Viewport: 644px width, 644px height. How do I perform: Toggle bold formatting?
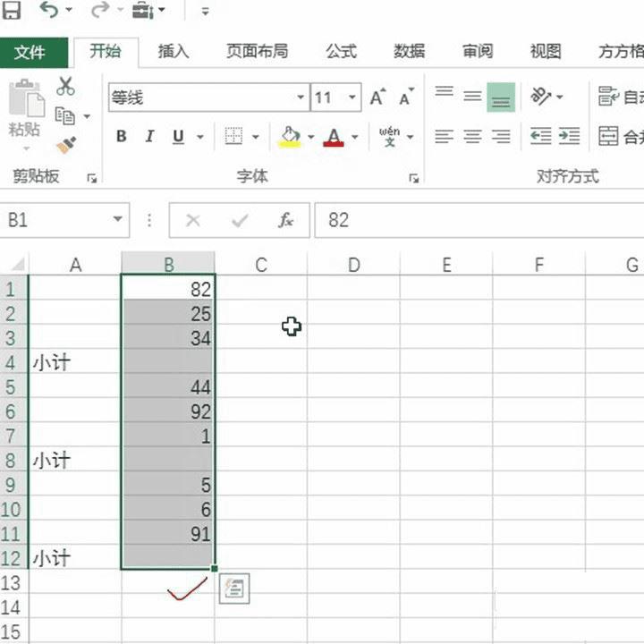pyautogui.click(x=121, y=136)
